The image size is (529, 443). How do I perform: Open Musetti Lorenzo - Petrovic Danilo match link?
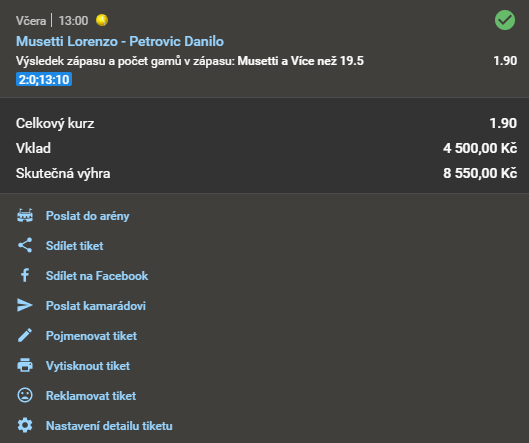pyautogui.click(x=120, y=41)
